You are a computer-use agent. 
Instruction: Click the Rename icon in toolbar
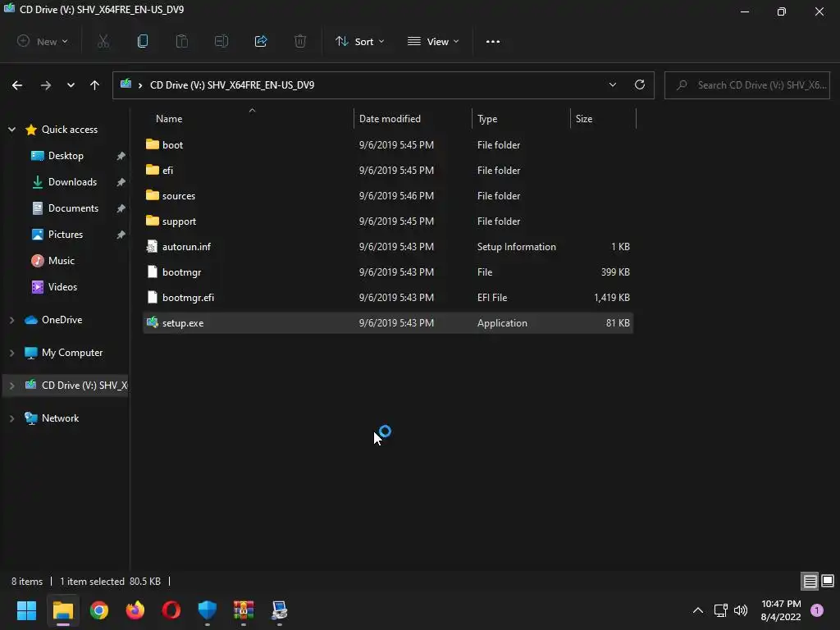[x=221, y=41]
